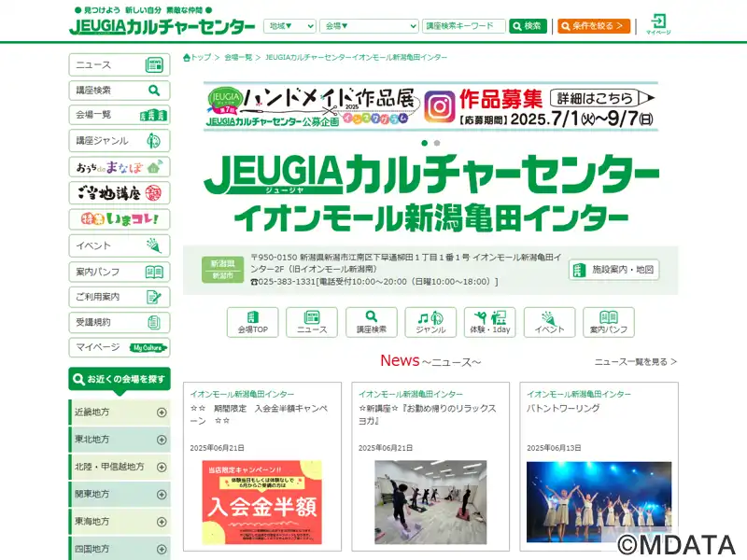Click the JEUGIAカルチャーセンター header logo
The image size is (747, 560).
pos(162,26)
